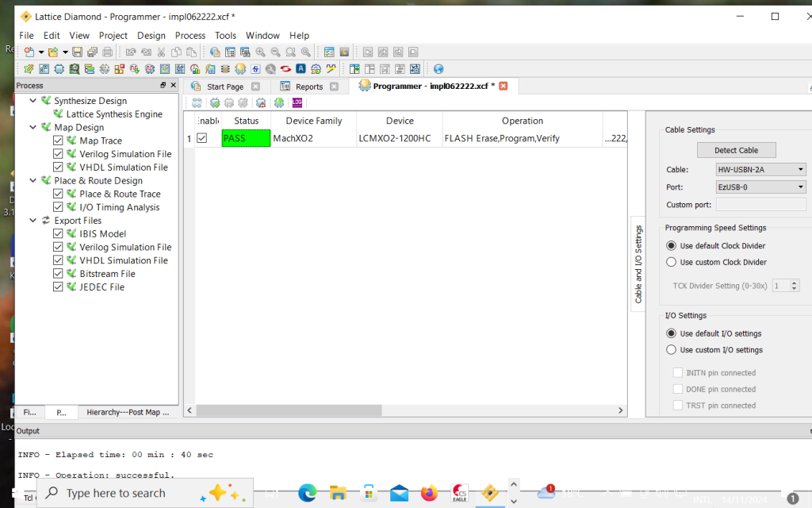The height and width of the screenshot is (508, 812).
Task: Click the Timing Analysis clock-chart toolbar icon
Action: (195, 68)
